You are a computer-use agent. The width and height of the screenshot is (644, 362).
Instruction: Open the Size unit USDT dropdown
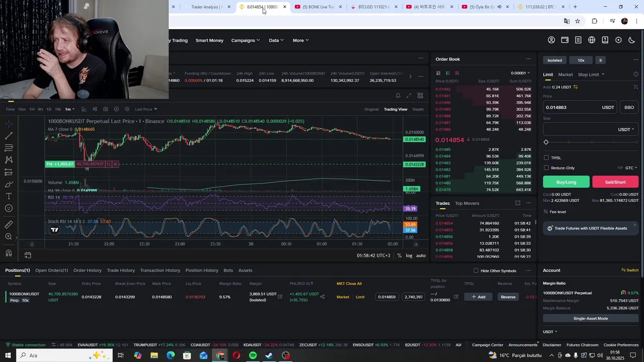tap(626, 129)
